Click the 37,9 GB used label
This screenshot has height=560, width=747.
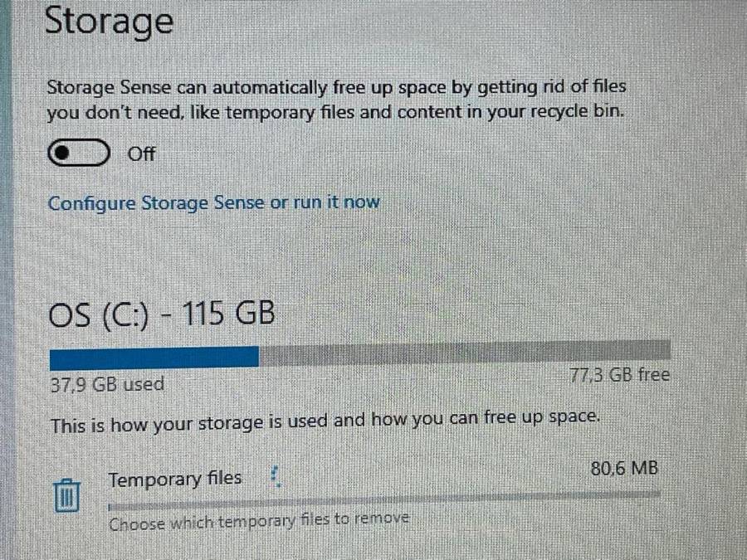point(107,384)
